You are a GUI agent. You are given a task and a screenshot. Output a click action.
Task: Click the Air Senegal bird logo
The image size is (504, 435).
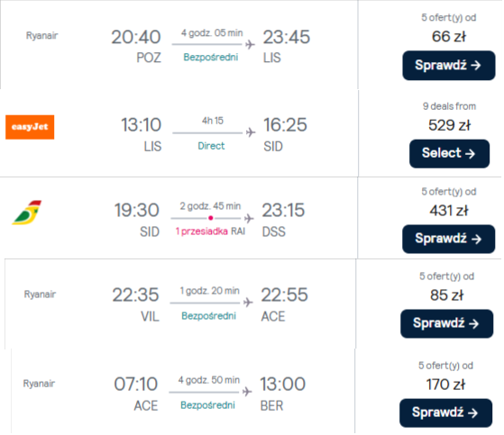27,213
